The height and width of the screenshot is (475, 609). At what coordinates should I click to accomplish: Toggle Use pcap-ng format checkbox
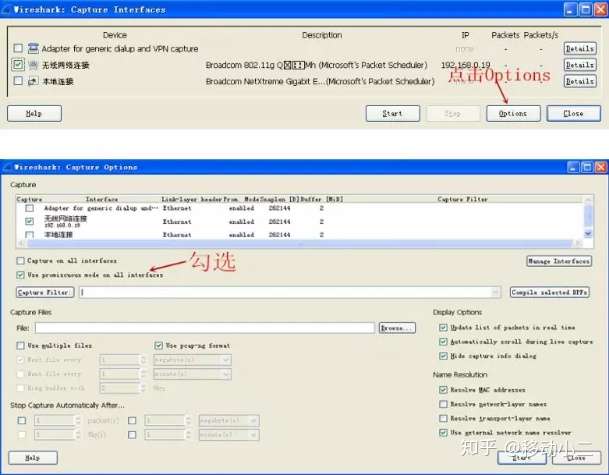[x=158, y=345]
